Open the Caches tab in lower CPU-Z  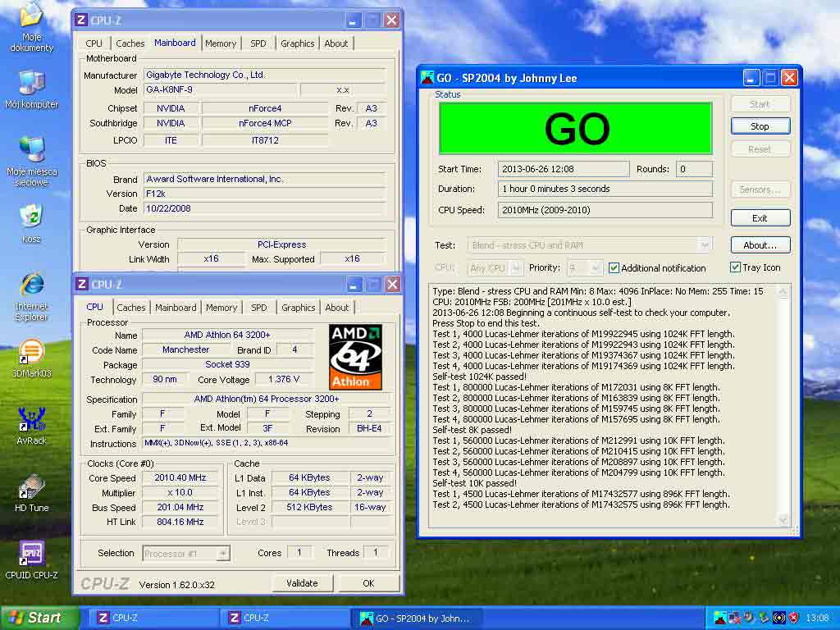tap(130, 308)
